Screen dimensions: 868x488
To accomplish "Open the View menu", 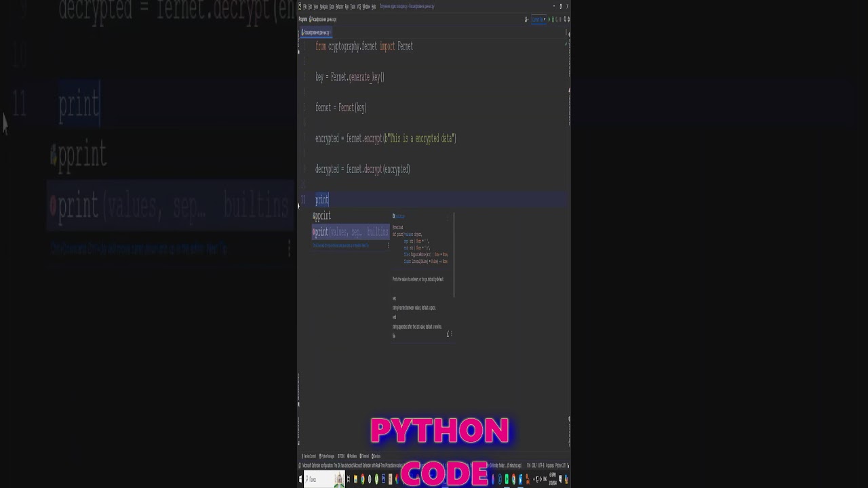I will (x=316, y=7).
